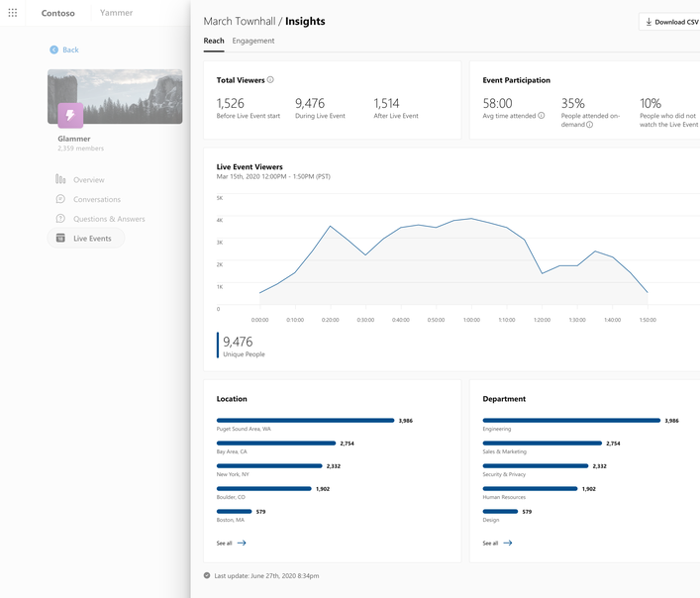Switch to the Engagement tab
The width and height of the screenshot is (700, 598).
point(253,41)
